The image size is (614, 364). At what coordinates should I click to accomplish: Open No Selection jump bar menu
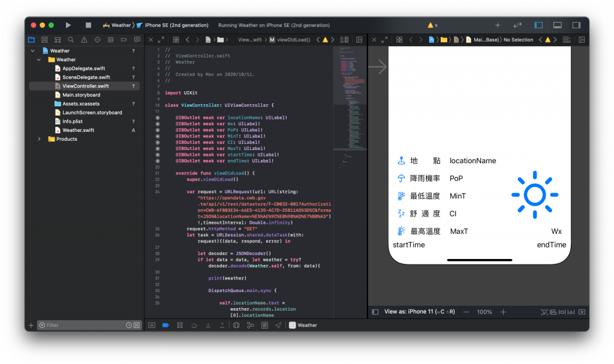tap(518, 40)
